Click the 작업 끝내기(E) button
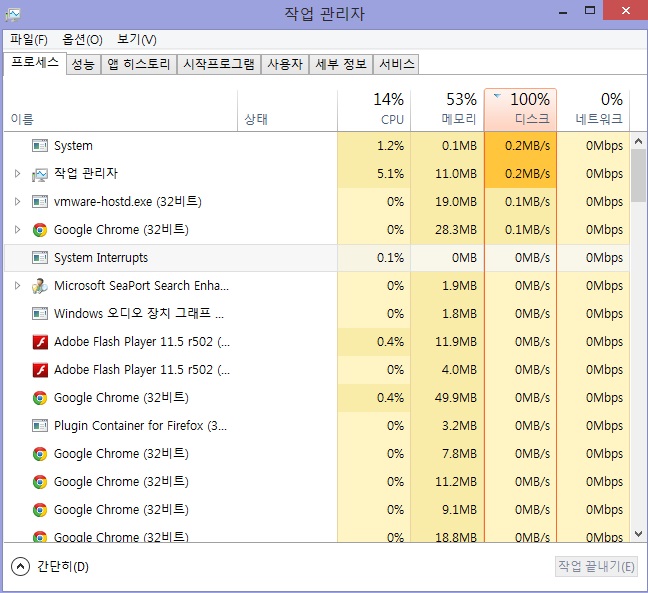The width and height of the screenshot is (648, 593). 596,566
